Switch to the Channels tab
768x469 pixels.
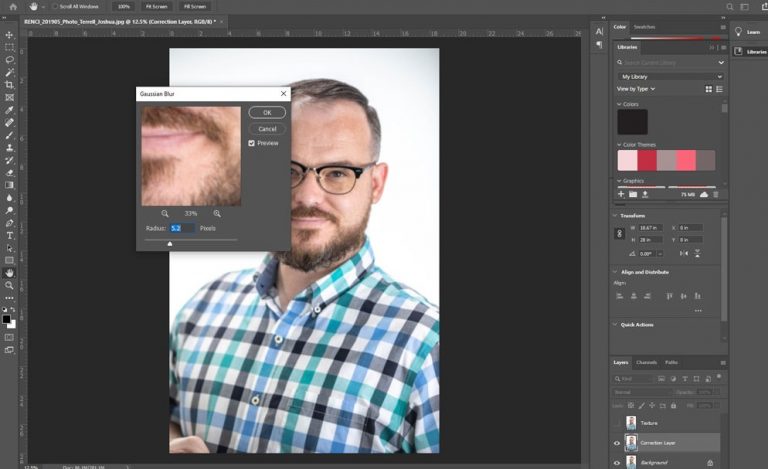647,362
